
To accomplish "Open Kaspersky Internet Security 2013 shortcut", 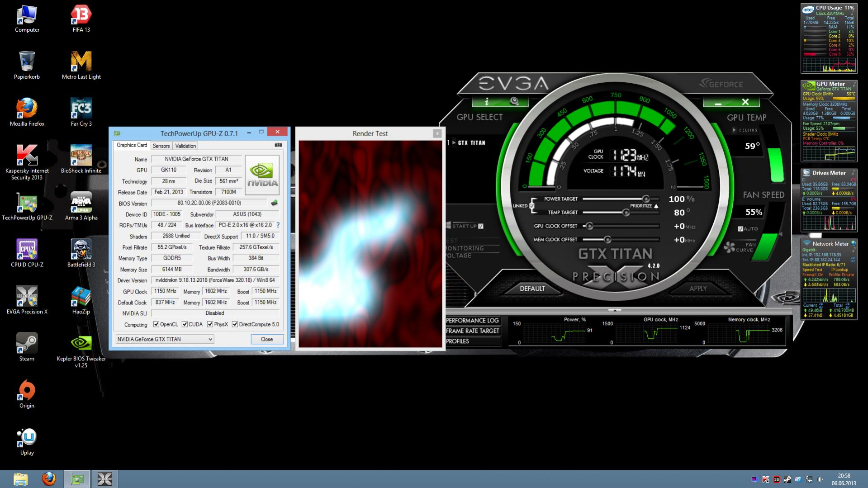I will (x=27, y=162).
